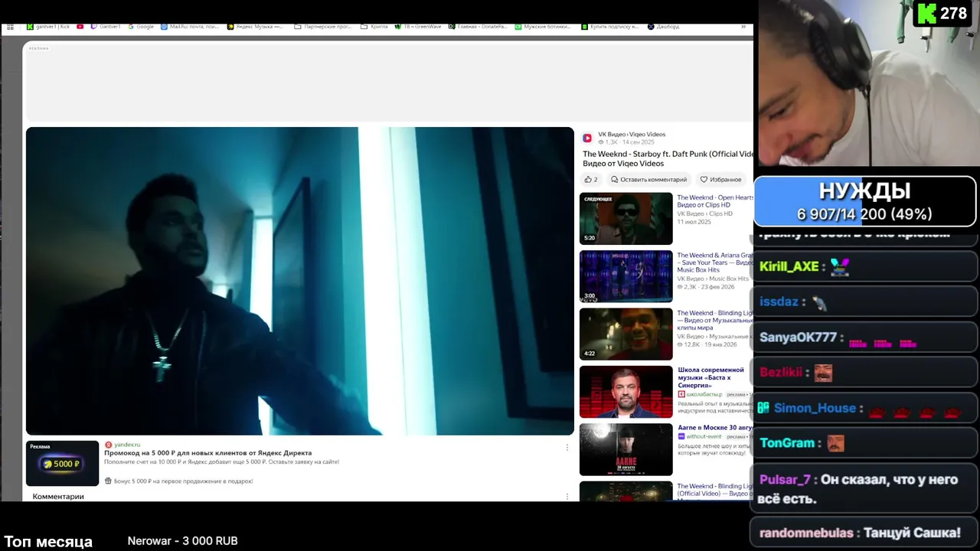Open The Weeknd Open Hearts thumbnail
Image resolution: width=980 pixels, height=551 pixels.
tap(626, 219)
